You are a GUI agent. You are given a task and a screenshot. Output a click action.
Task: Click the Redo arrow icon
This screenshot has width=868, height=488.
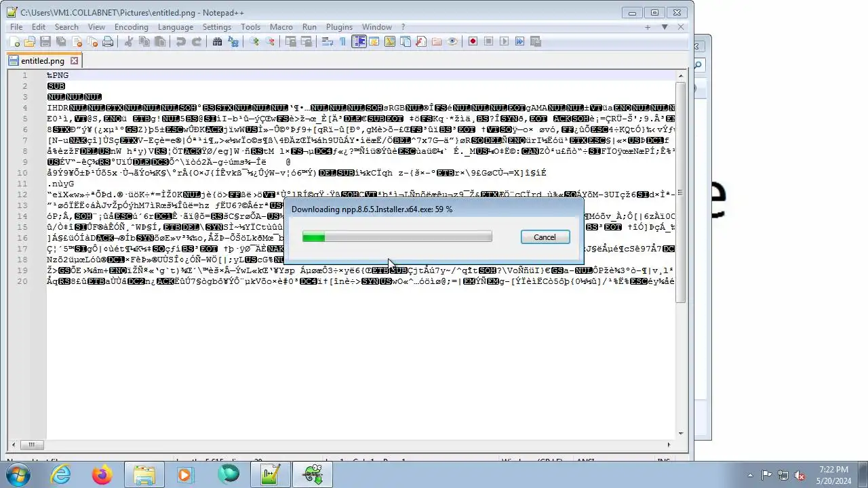pyautogui.click(x=197, y=41)
